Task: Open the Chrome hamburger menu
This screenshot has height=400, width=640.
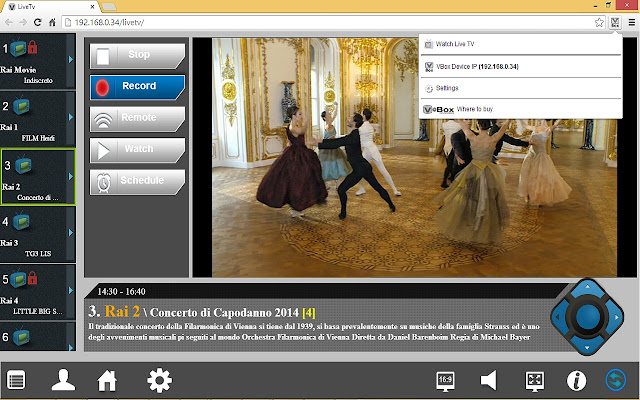Action: tap(631, 22)
